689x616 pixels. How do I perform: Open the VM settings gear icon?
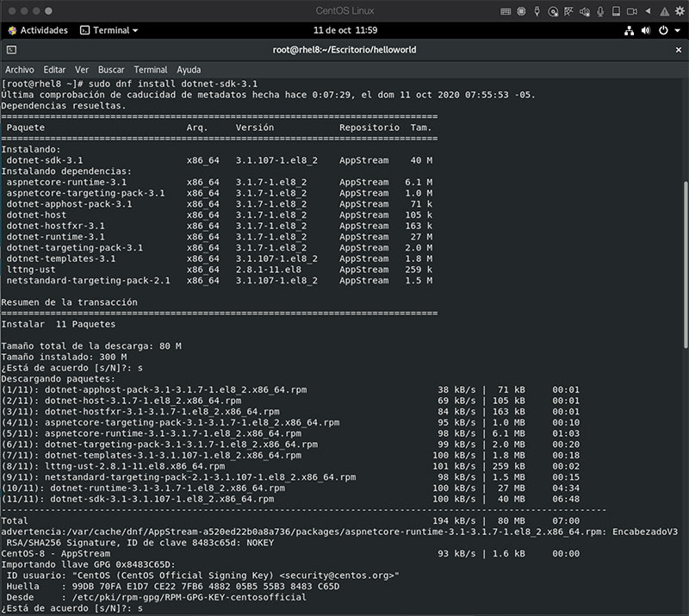(680, 11)
